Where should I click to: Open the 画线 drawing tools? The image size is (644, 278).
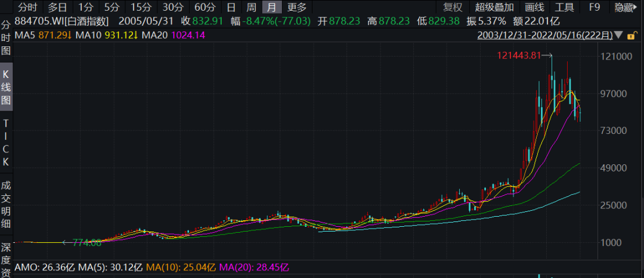coord(534,7)
